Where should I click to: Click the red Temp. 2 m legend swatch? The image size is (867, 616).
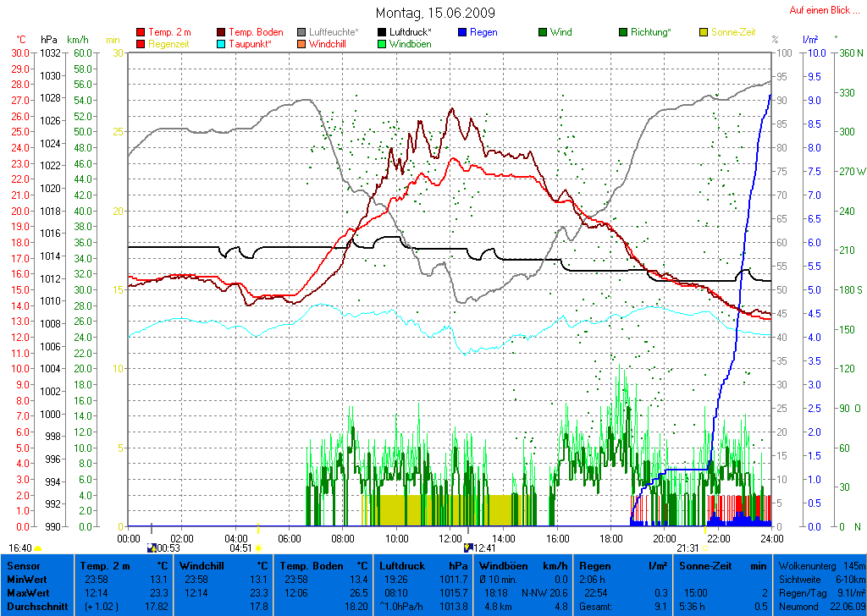click(141, 32)
